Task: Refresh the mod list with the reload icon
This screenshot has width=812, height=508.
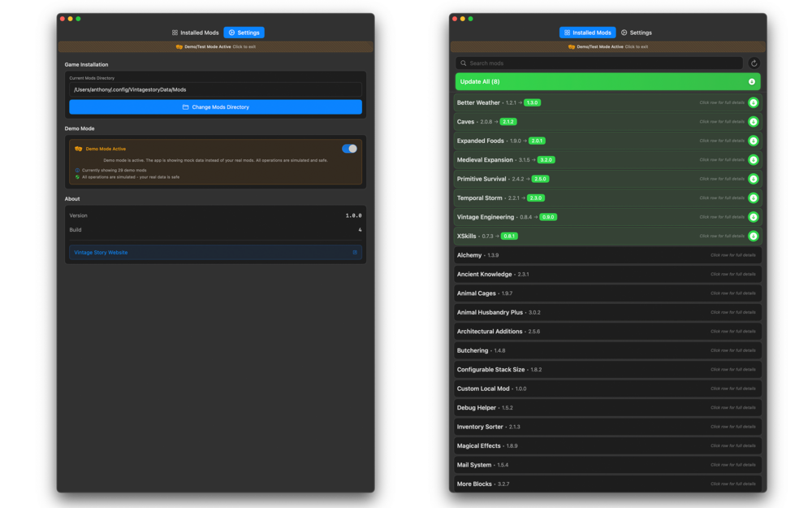Action: [754, 63]
